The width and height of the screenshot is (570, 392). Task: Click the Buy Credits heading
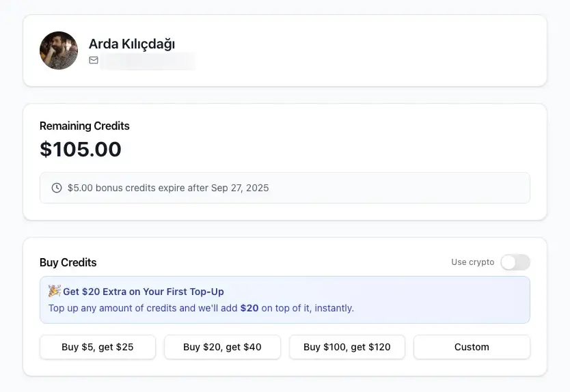point(68,262)
